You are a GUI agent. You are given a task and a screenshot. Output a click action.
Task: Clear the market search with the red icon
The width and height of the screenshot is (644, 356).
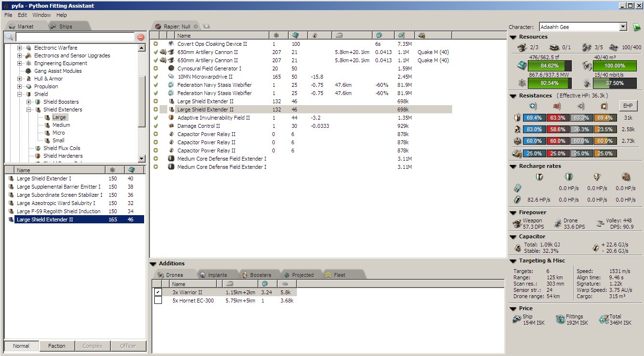[x=141, y=37]
